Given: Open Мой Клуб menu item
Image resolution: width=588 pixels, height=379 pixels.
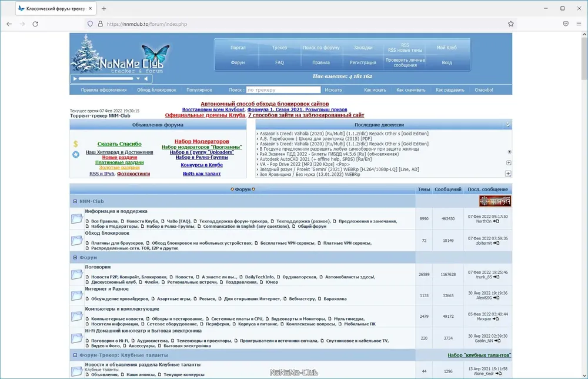Looking at the screenshot, I should tap(447, 48).
